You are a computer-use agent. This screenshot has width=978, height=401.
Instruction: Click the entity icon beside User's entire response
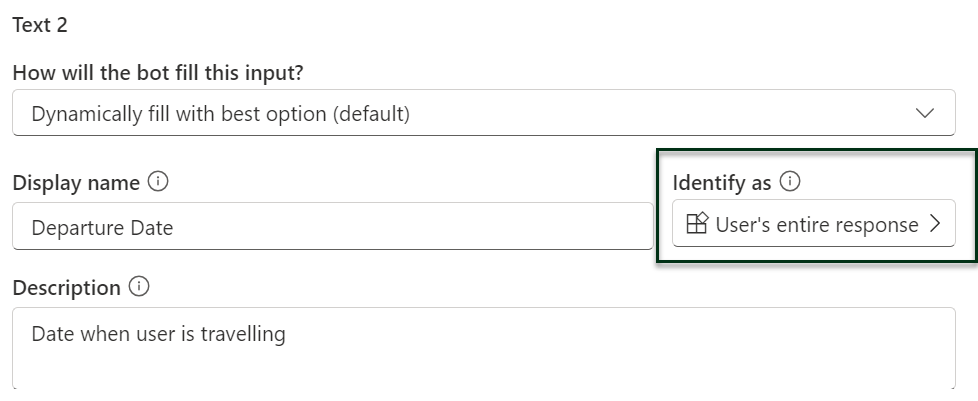click(698, 224)
